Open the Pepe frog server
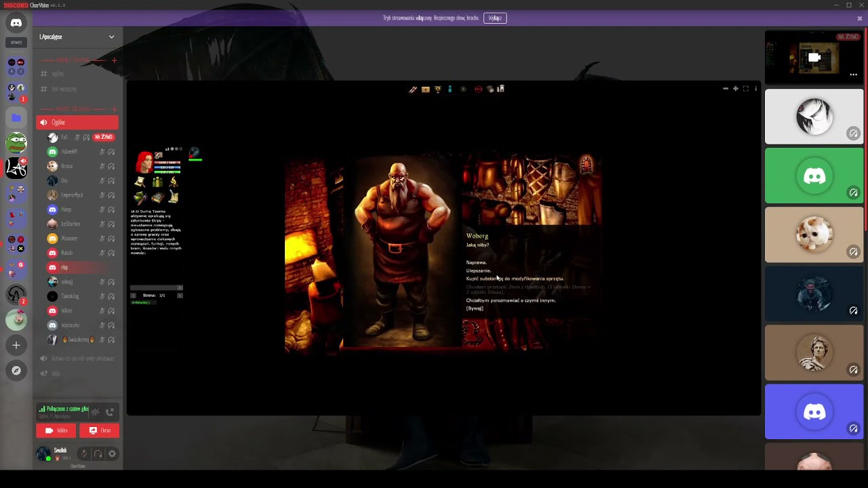 (16, 142)
